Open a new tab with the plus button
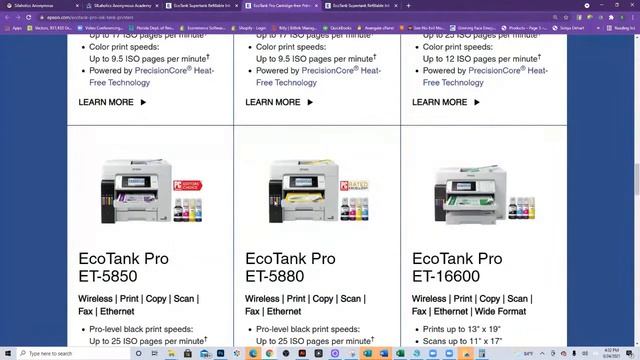 (408, 6)
